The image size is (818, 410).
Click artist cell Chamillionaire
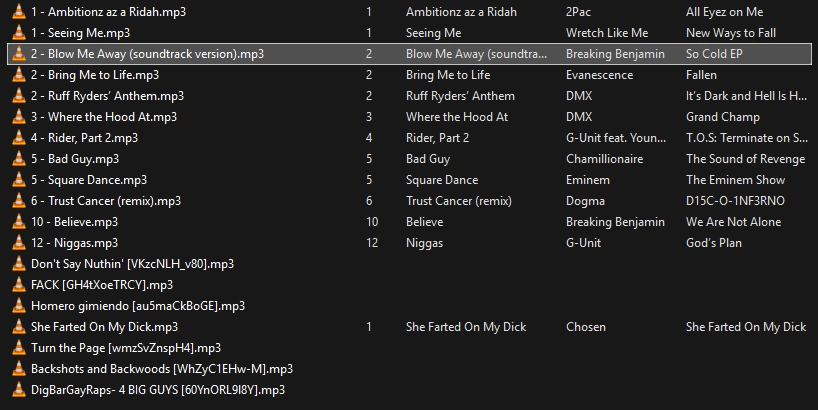point(604,159)
